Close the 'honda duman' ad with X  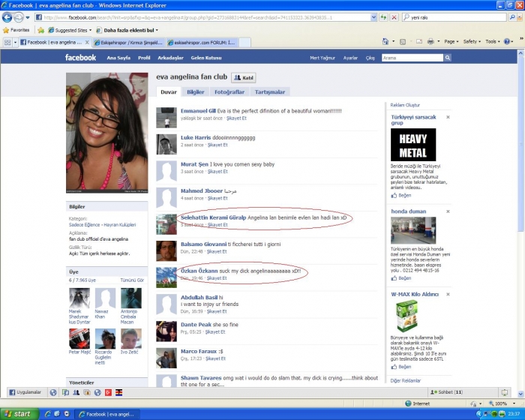(x=448, y=211)
